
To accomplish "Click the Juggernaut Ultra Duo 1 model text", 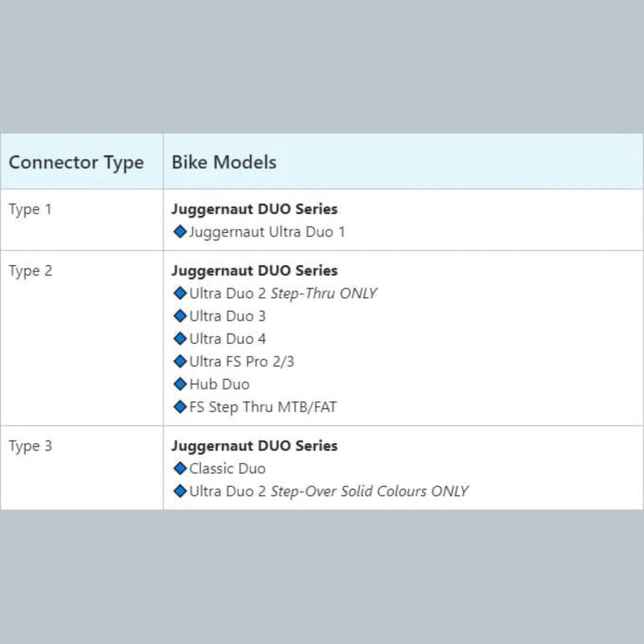I will (267, 232).
